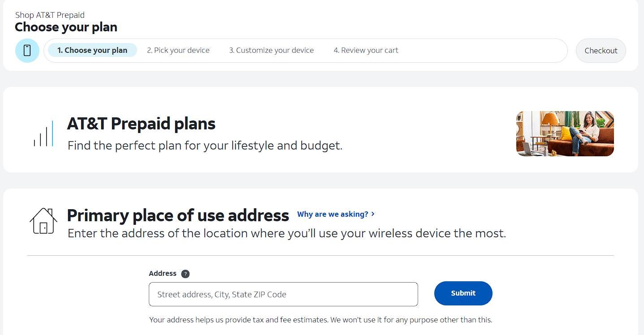
Task: Open the Customize your device step
Action: tap(271, 50)
